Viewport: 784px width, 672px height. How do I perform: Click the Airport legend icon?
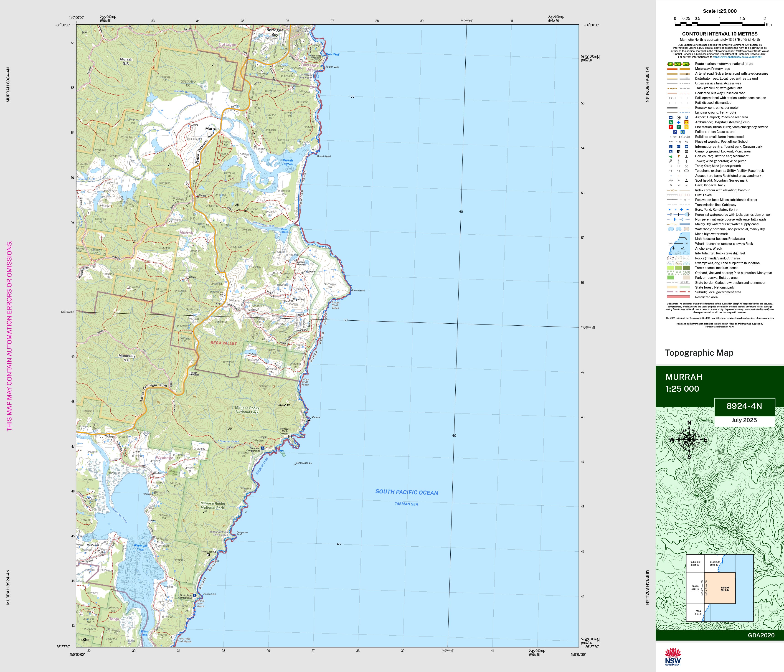(x=671, y=118)
